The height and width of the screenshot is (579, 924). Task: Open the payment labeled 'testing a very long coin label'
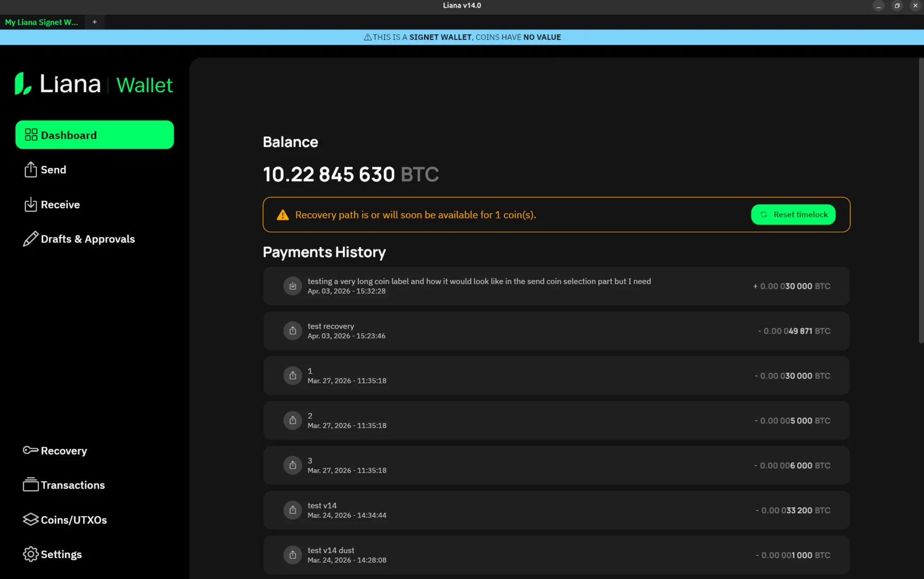click(x=556, y=286)
